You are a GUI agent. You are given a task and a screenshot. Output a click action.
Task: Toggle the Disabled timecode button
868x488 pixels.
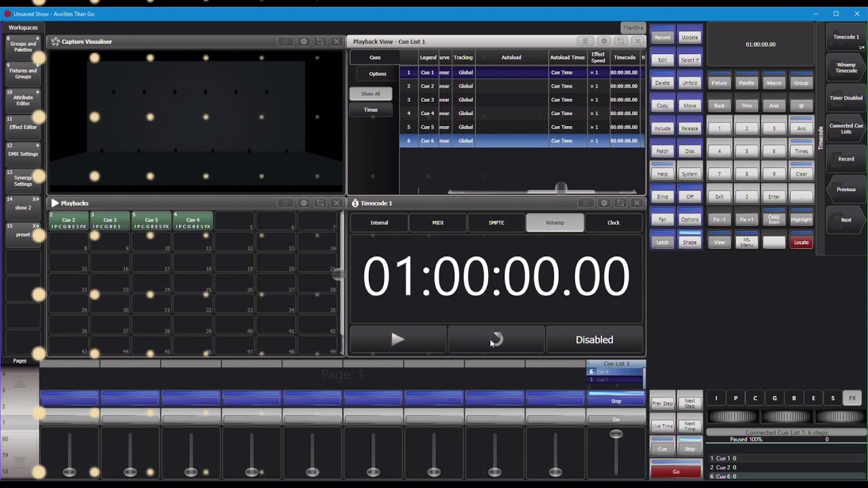pos(595,340)
